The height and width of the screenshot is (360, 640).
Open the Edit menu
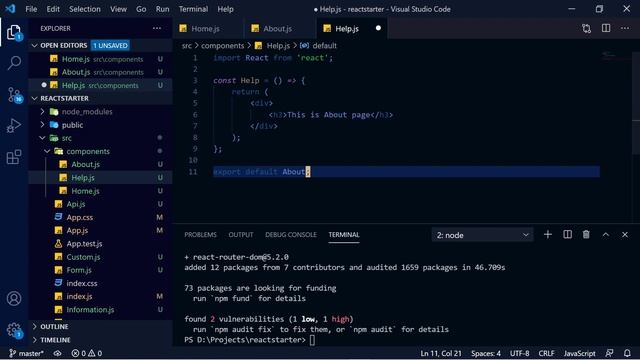[53, 9]
